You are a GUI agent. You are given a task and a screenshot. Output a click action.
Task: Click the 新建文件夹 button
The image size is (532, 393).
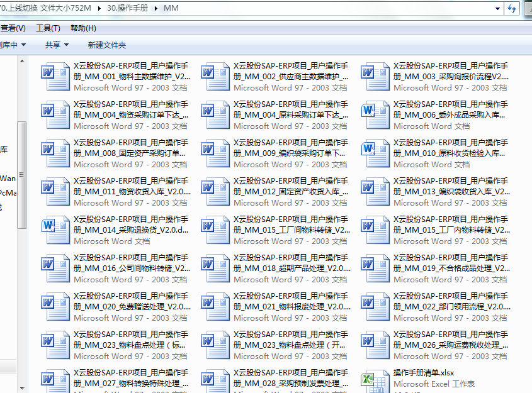coord(107,45)
